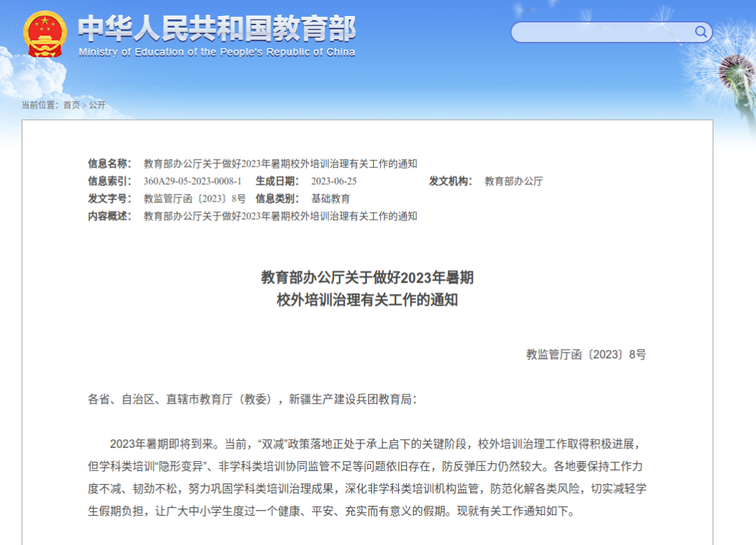The height and width of the screenshot is (545, 756).
Task: Click document number beside 发文字号 label
Action: tap(195, 199)
